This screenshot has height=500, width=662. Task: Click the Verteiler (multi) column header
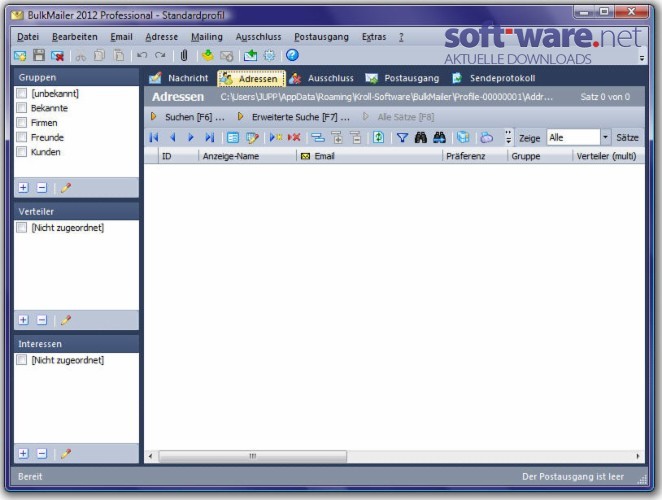(x=608, y=156)
